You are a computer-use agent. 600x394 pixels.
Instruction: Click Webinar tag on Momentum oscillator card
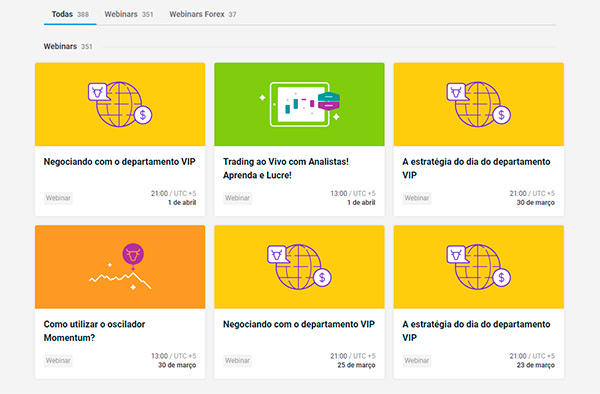point(58,361)
